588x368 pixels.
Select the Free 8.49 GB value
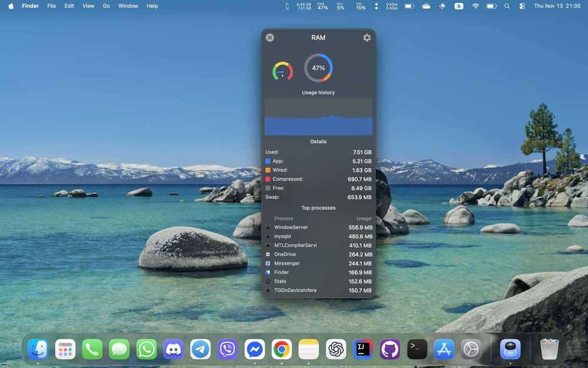click(362, 188)
